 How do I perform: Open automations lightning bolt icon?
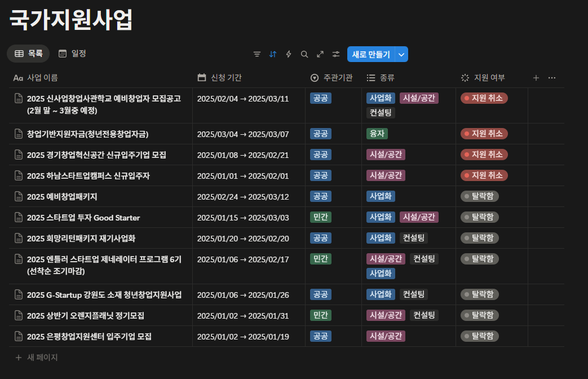(x=289, y=54)
